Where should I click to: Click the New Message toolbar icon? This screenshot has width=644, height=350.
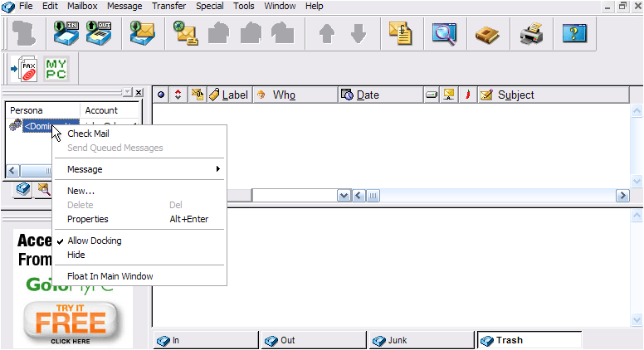(x=186, y=33)
